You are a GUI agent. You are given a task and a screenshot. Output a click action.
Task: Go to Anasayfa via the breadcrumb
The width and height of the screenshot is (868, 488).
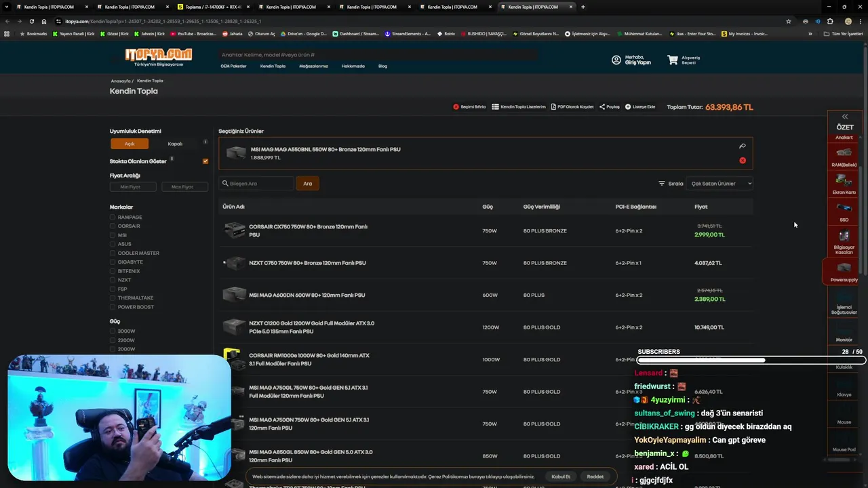click(120, 81)
